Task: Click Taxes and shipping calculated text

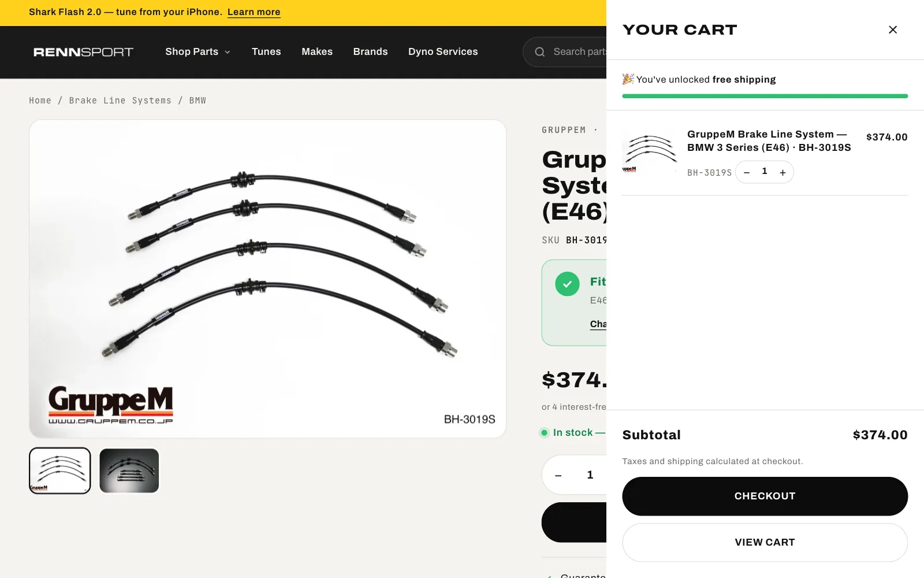Action: [713, 461]
